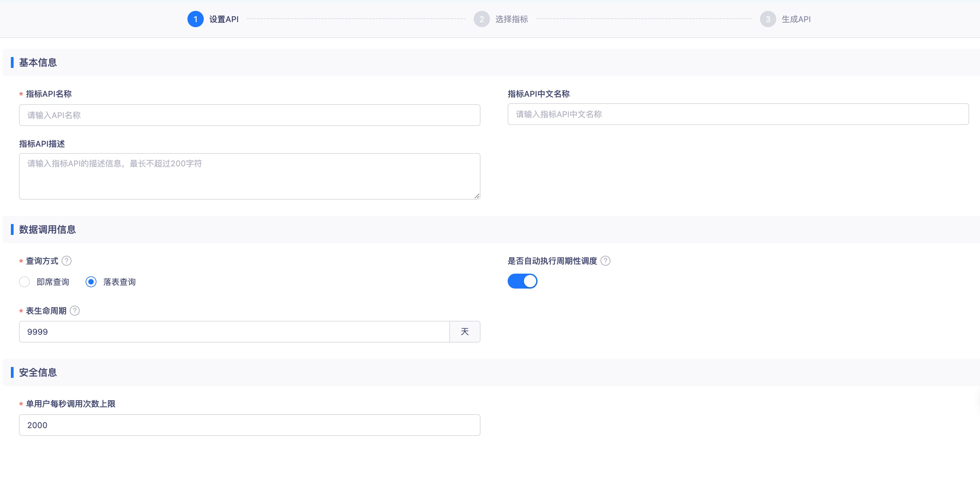The height and width of the screenshot is (478, 980).
Task: Select the 即席查询 radio button
Action: tap(24, 282)
